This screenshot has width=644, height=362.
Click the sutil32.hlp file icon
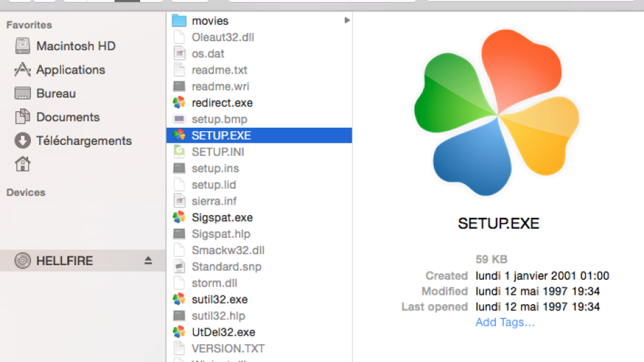tap(179, 315)
